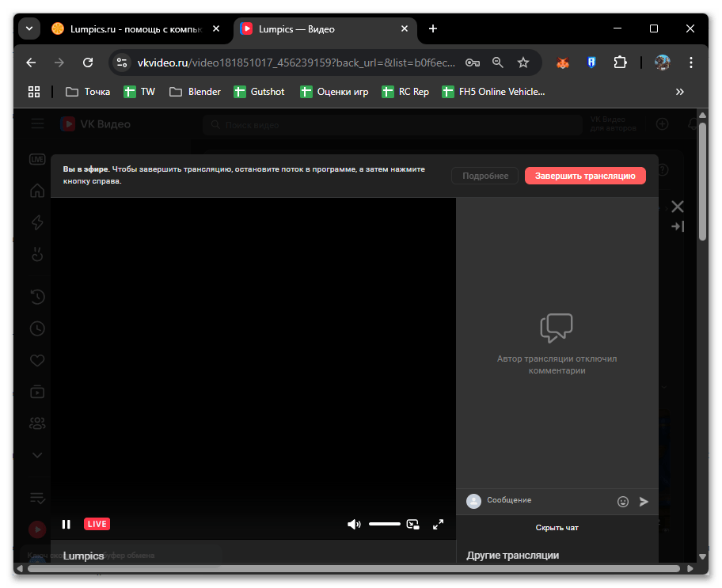Open the Chrome three-dot menu
This screenshot has width=722, height=588.
(691, 63)
